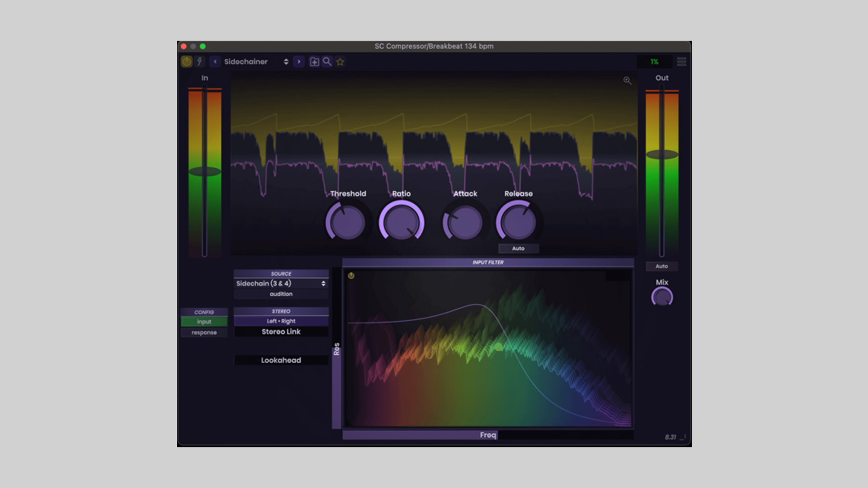The width and height of the screenshot is (868, 488).
Task: Click the lightning bolt icon
Action: [x=199, y=61]
